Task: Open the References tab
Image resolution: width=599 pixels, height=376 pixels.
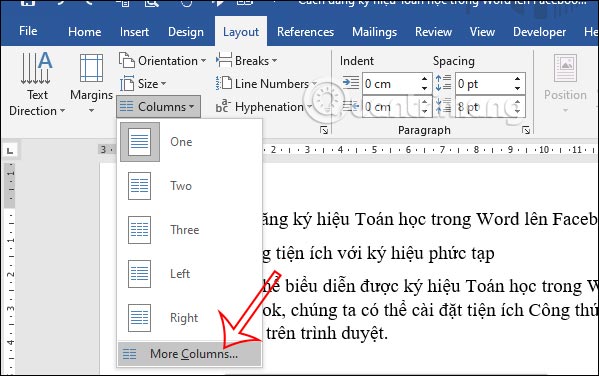Action: (305, 32)
